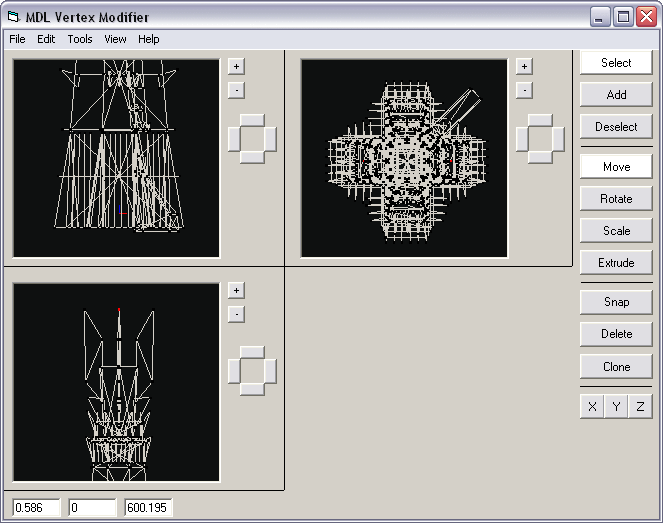Zoom in the bottom-left viewport with plus button
The width and height of the screenshot is (663, 523).
(x=236, y=290)
